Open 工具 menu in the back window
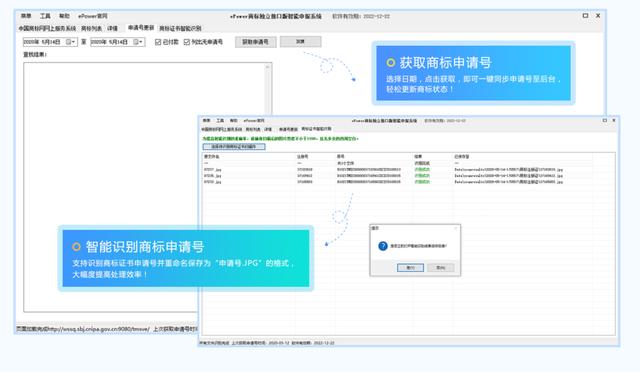 coord(45,16)
